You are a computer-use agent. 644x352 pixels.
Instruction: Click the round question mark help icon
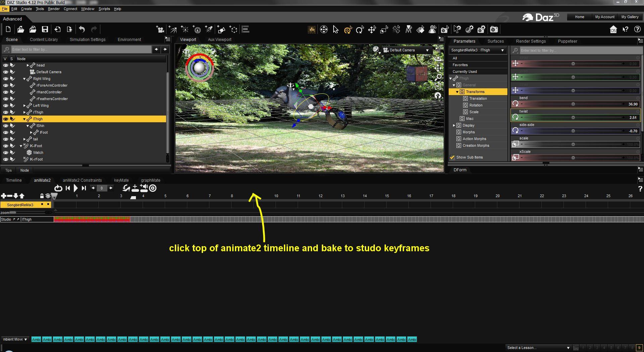click(x=637, y=30)
